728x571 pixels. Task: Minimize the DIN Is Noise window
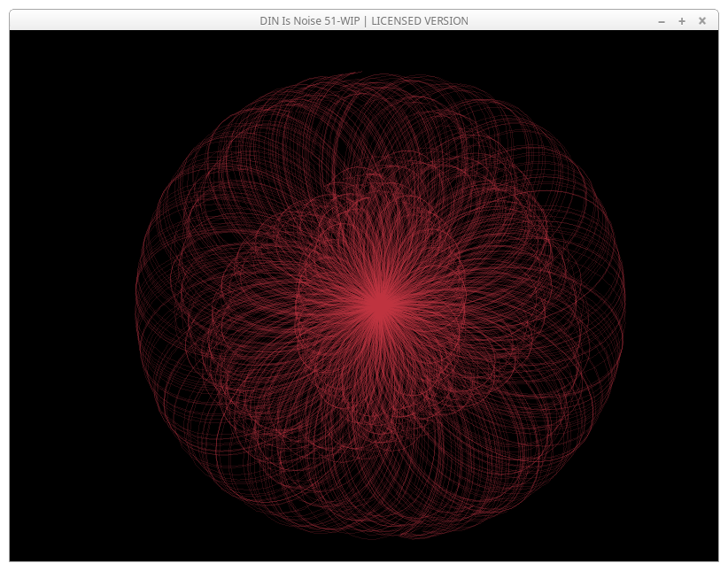coord(662,21)
